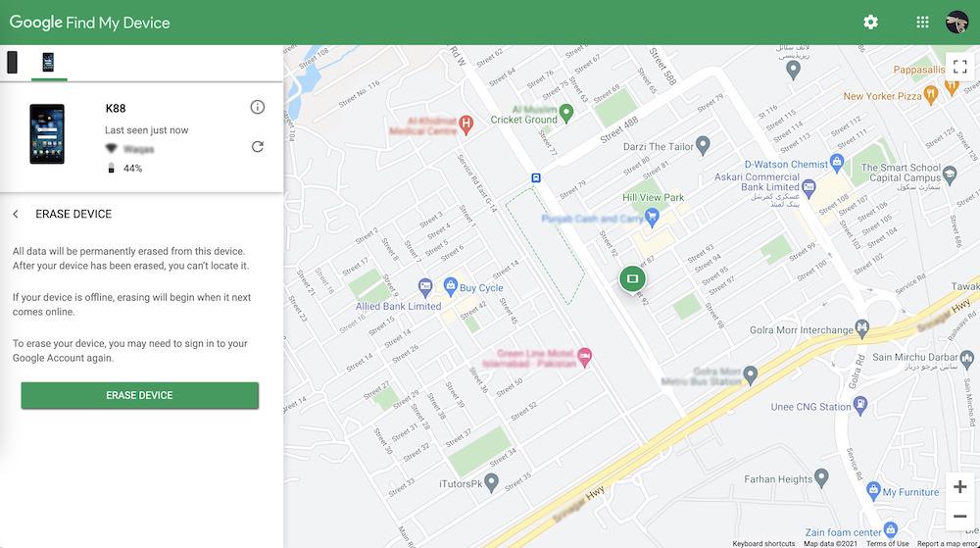The height and width of the screenshot is (548, 980).
Task: Click Buy Cycle shopping pin
Action: (450, 287)
